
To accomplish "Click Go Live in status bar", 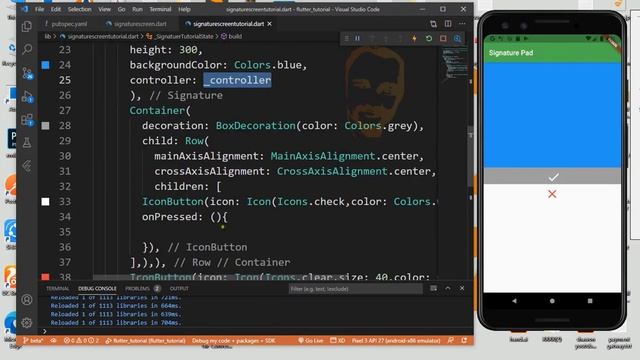I will point(311,340).
